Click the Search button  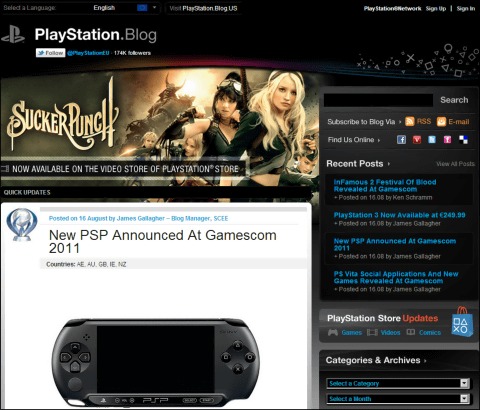click(x=454, y=100)
